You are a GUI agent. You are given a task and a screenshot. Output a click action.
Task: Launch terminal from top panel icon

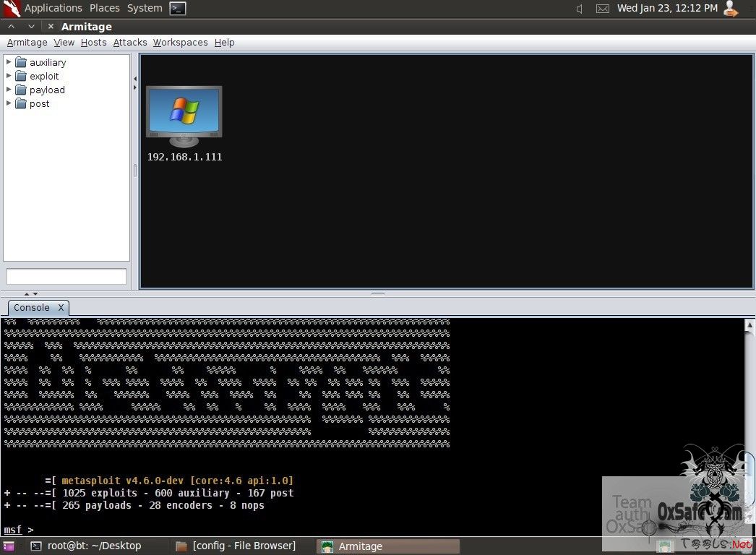178,8
